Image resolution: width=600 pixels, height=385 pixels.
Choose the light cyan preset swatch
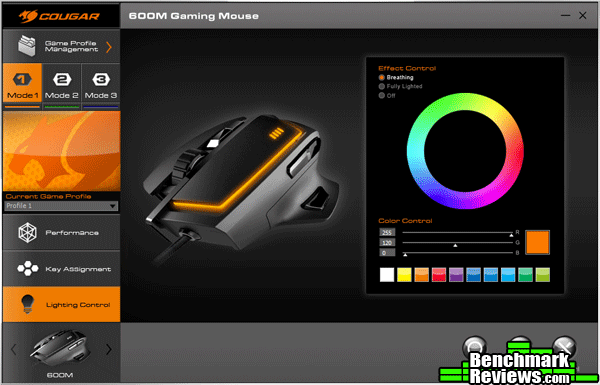point(508,275)
